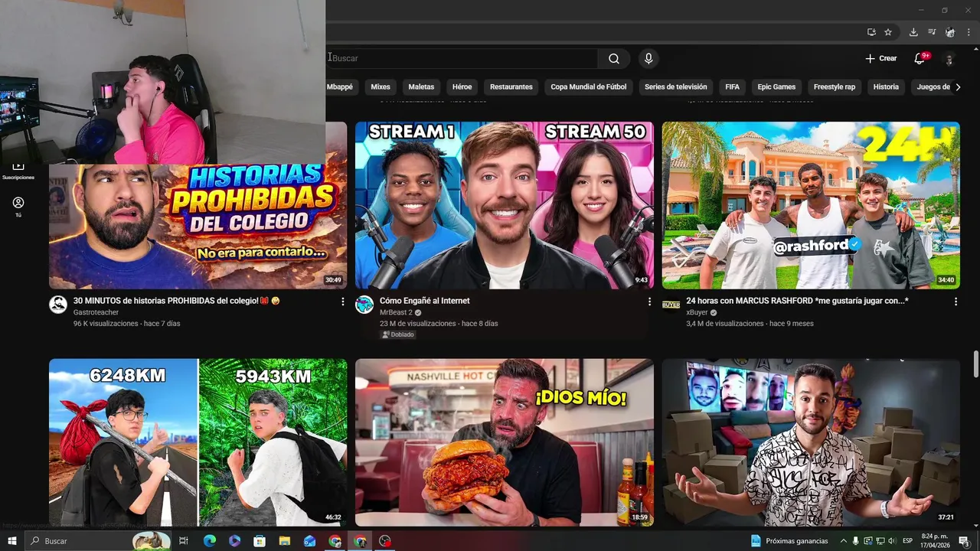Click the Windows taskbar Buscar search box
The image size is (980, 551).
(98, 541)
